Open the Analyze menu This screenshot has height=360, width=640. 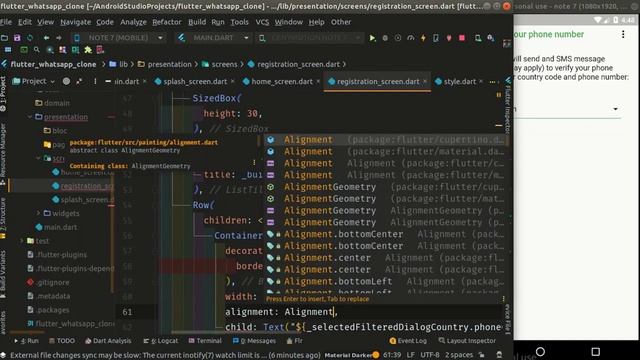pos(133,22)
